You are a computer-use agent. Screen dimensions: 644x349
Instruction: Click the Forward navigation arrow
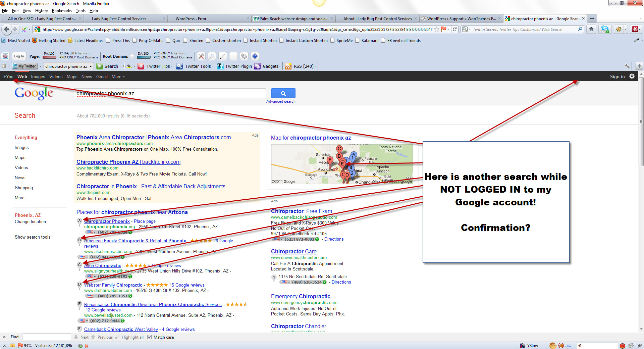coord(15,29)
